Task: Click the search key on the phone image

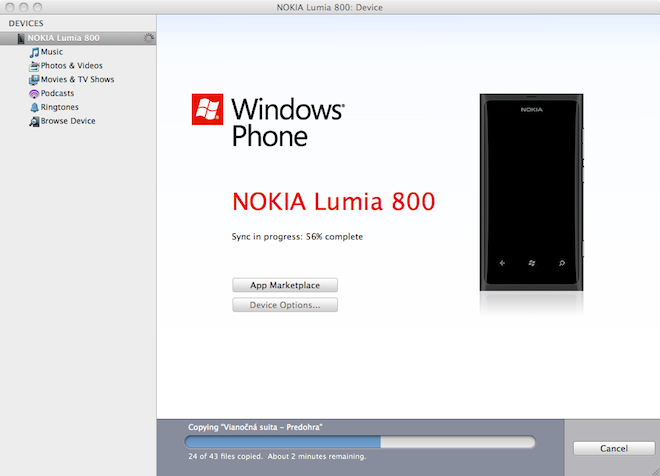Action: [x=562, y=263]
